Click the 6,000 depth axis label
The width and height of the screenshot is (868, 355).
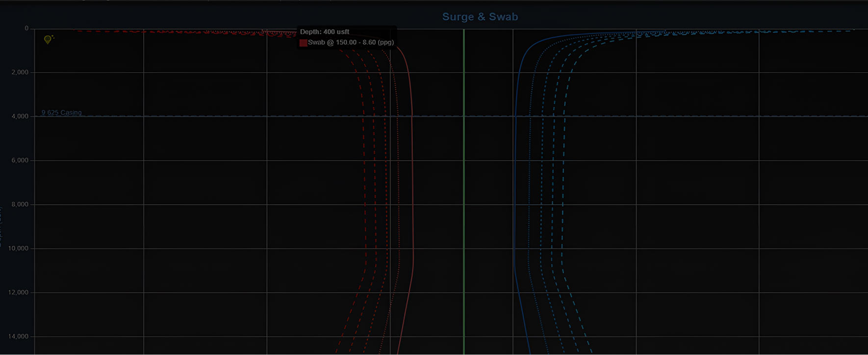[20, 160]
